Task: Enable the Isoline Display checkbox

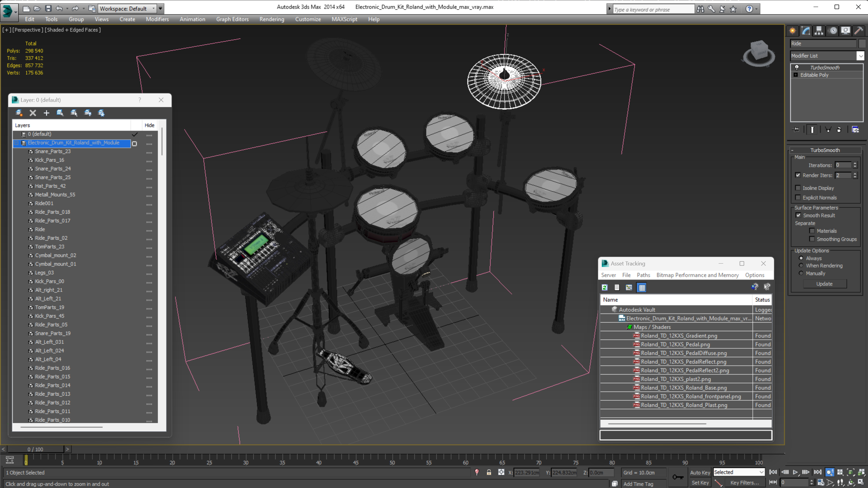Action: pos(798,188)
